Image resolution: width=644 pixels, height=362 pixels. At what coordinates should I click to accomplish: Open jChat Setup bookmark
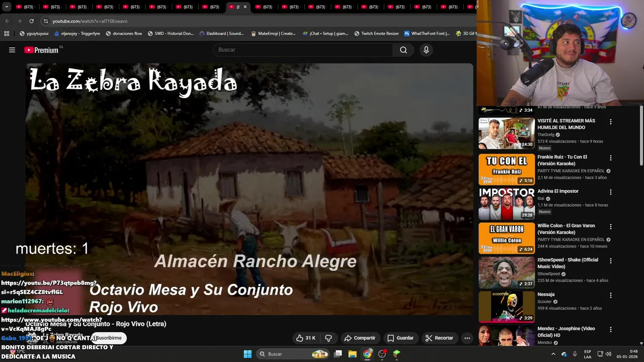click(x=326, y=34)
